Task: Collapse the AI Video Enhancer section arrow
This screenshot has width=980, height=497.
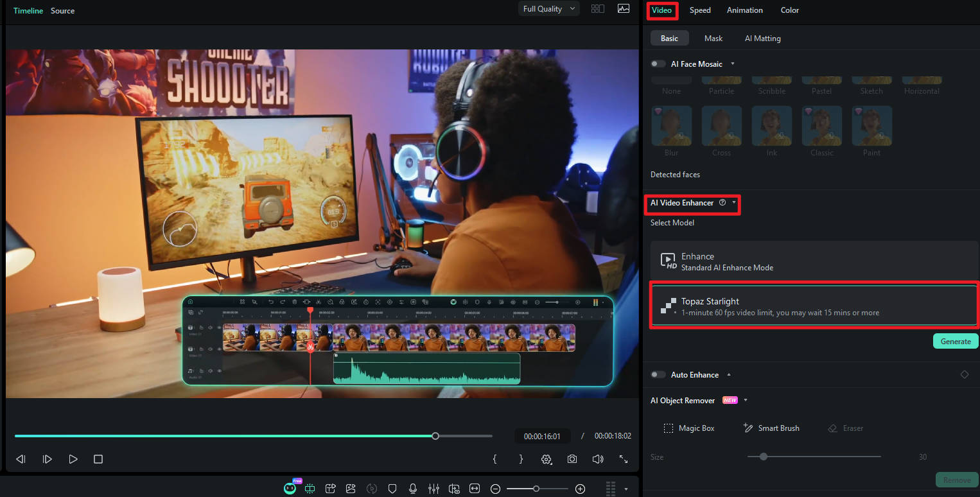Action: pos(734,203)
